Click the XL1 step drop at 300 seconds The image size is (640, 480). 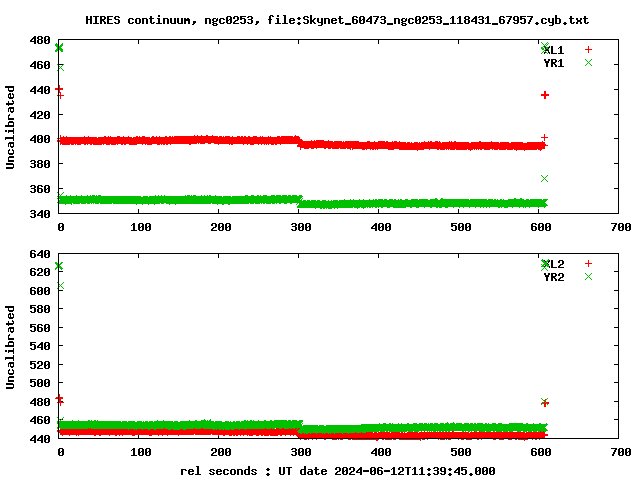(x=299, y=142)
